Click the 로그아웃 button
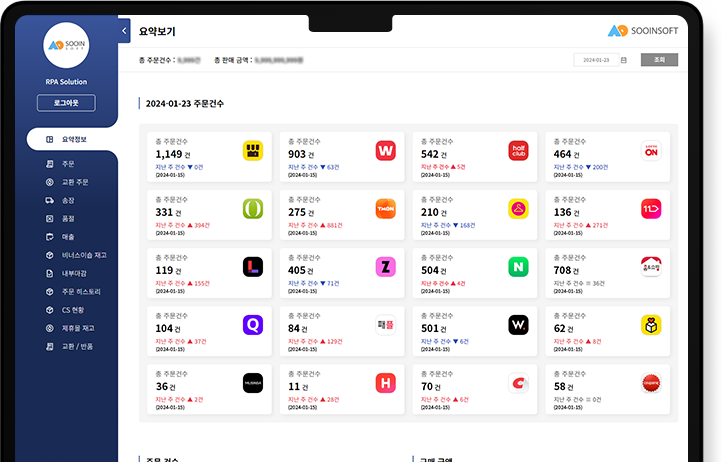The width and height of the screenshot is (722, 462). [66, 103]
